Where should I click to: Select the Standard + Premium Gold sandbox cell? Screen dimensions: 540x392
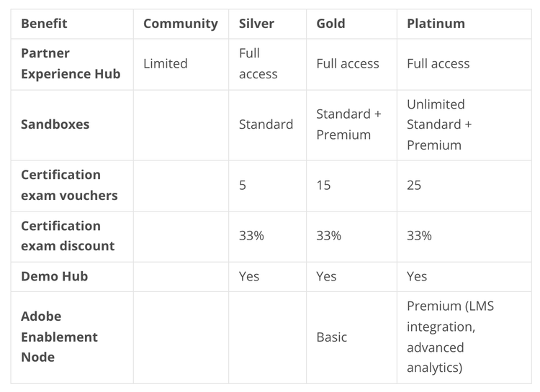(348, 124)
